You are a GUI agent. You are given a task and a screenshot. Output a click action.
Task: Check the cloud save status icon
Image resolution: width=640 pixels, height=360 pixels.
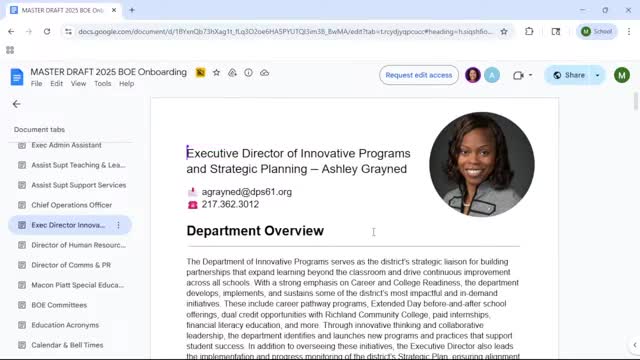264,73
